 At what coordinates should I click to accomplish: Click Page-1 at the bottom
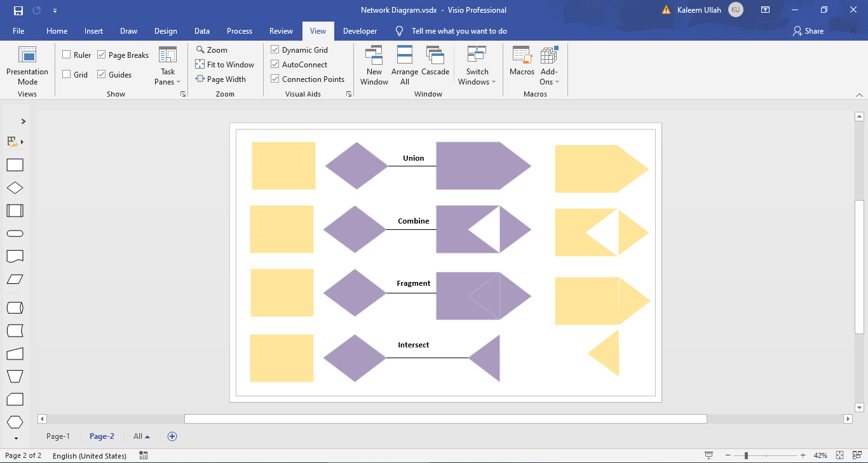click(58, 436)
